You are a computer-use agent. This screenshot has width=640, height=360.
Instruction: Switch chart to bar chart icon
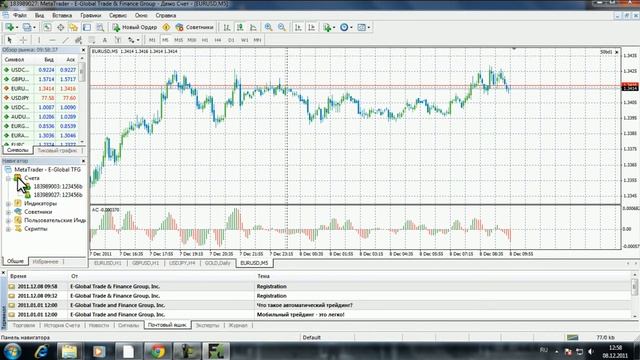coord(227,27)
